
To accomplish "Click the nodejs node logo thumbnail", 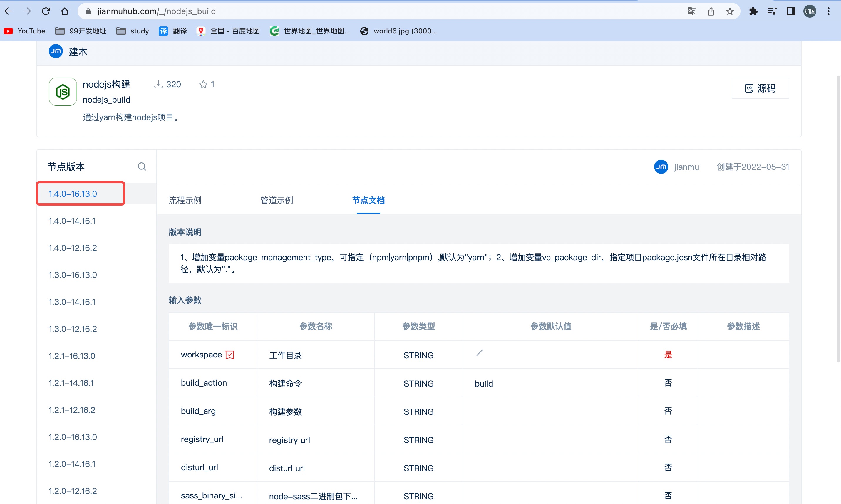I will point(63,92).
